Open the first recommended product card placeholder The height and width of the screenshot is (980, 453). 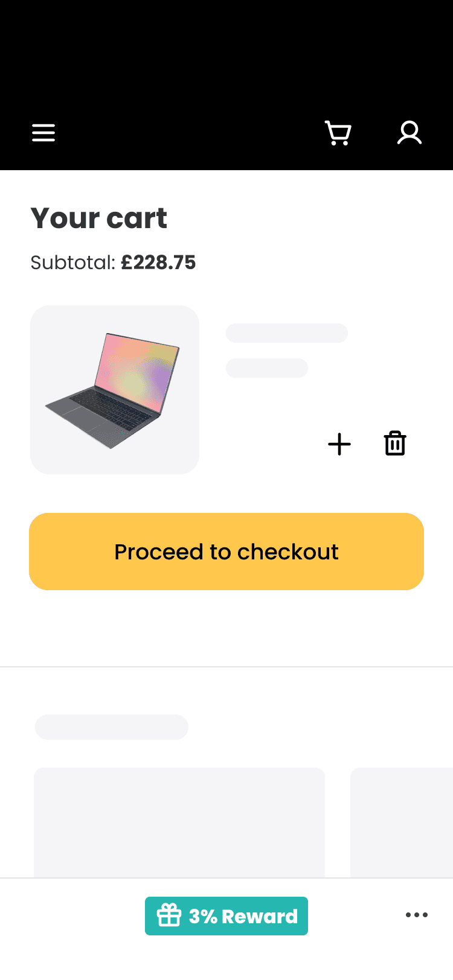tap(179, 822)
